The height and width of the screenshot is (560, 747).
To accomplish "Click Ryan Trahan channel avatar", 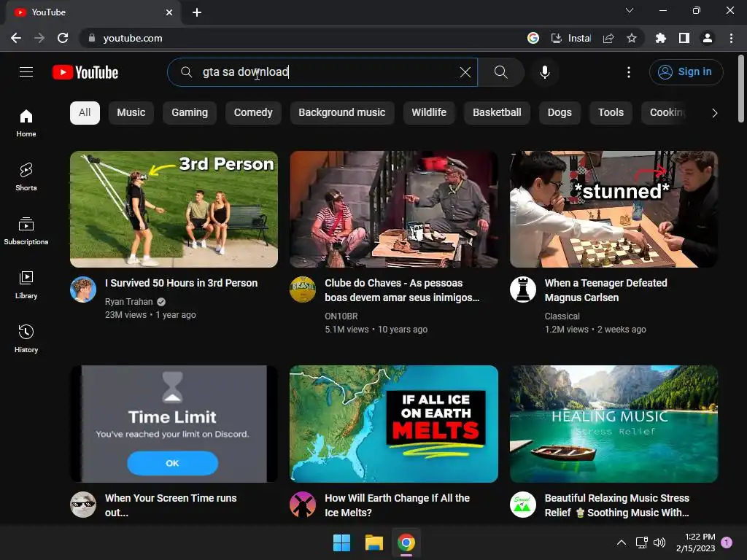I will [x=83, y=289].
